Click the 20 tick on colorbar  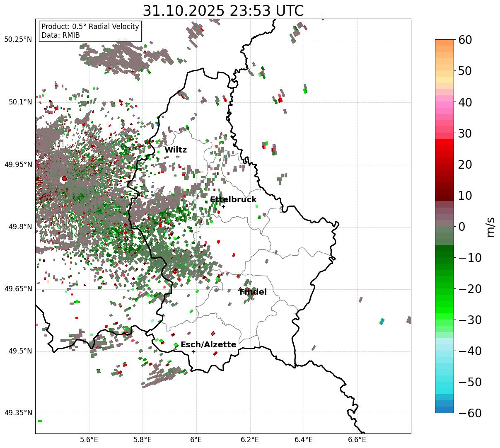coord(465,165)
